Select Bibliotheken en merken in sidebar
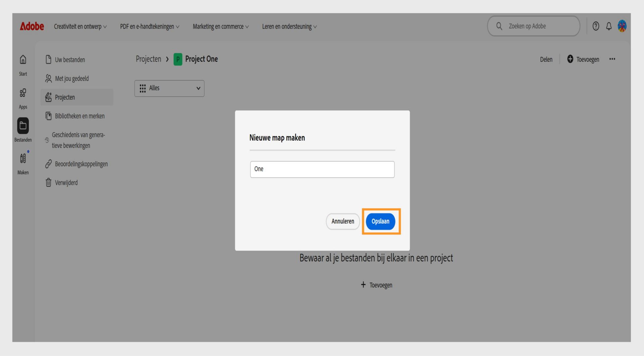 [80, 116]
